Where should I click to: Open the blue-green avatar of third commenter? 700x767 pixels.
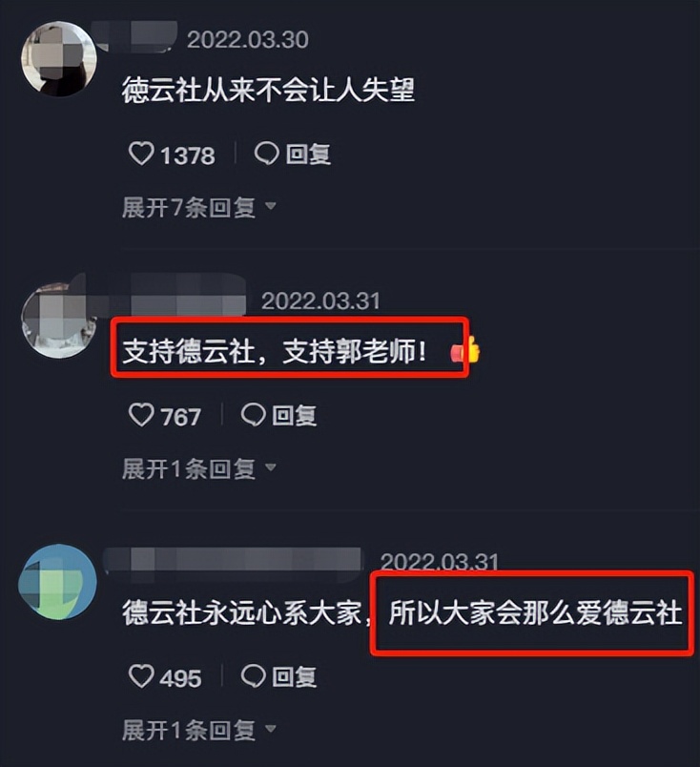point(58,582)
